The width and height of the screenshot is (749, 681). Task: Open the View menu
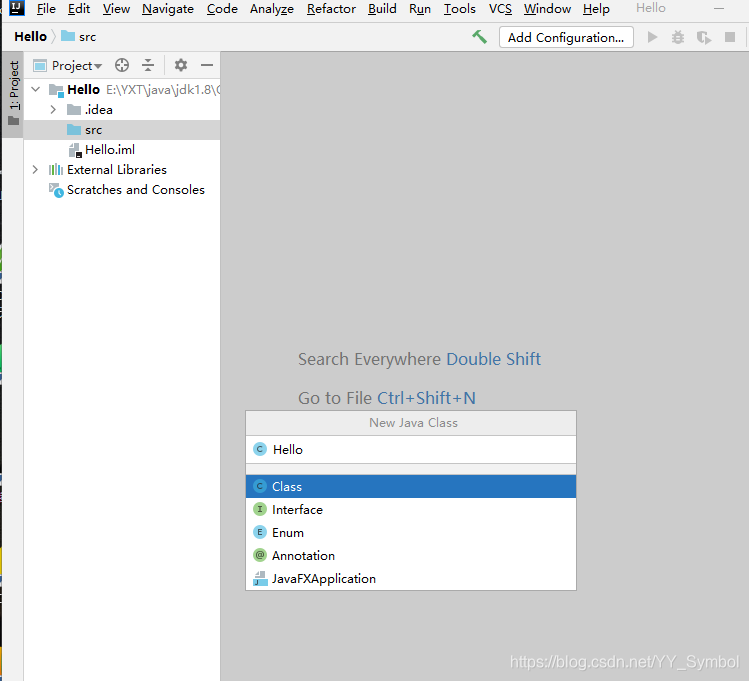[x=116, y=9]
